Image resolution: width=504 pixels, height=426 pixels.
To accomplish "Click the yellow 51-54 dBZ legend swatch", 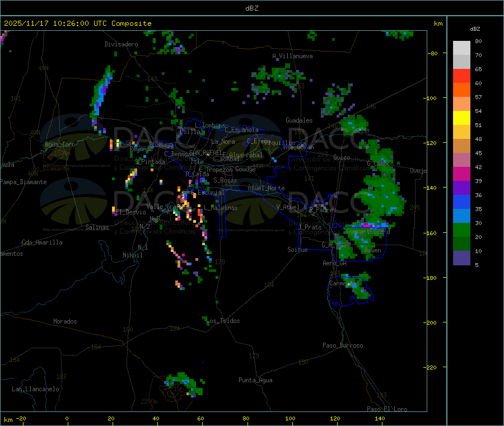I will pos(461,118).
